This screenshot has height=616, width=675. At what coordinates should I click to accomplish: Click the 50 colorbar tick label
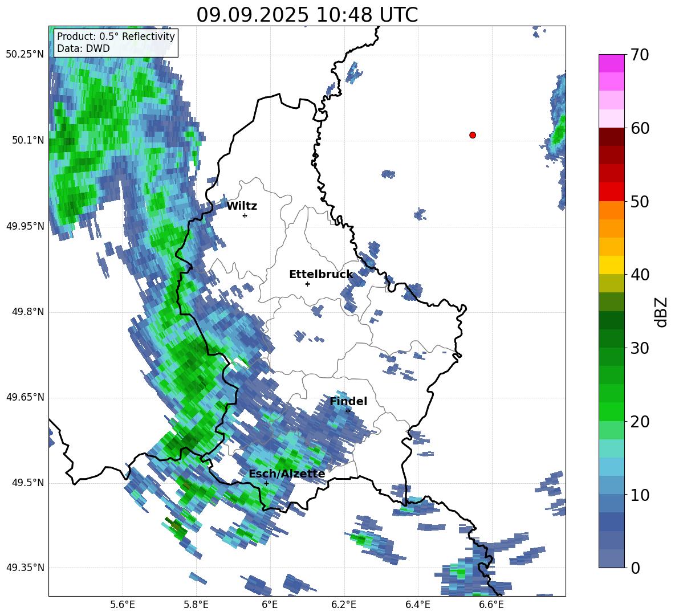pos(640,201)
